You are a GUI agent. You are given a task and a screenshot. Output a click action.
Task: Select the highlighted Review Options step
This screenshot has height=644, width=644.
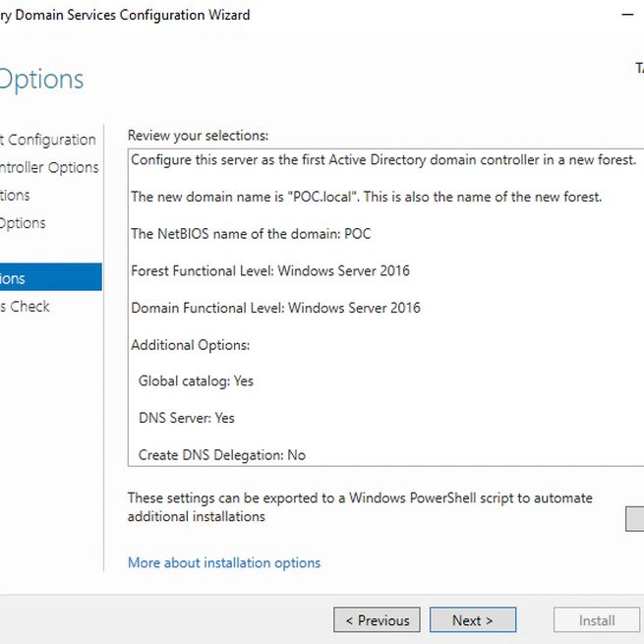click(51, 277)
